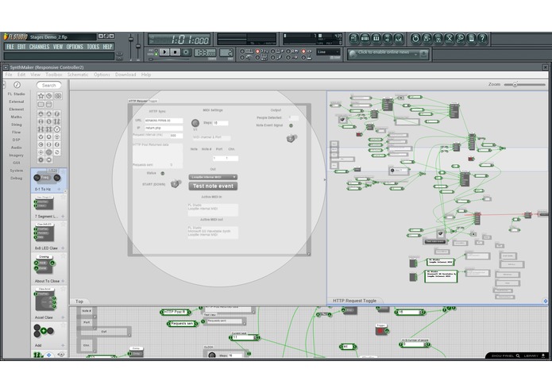Open the mixer icon in FL toolbar

398,38
